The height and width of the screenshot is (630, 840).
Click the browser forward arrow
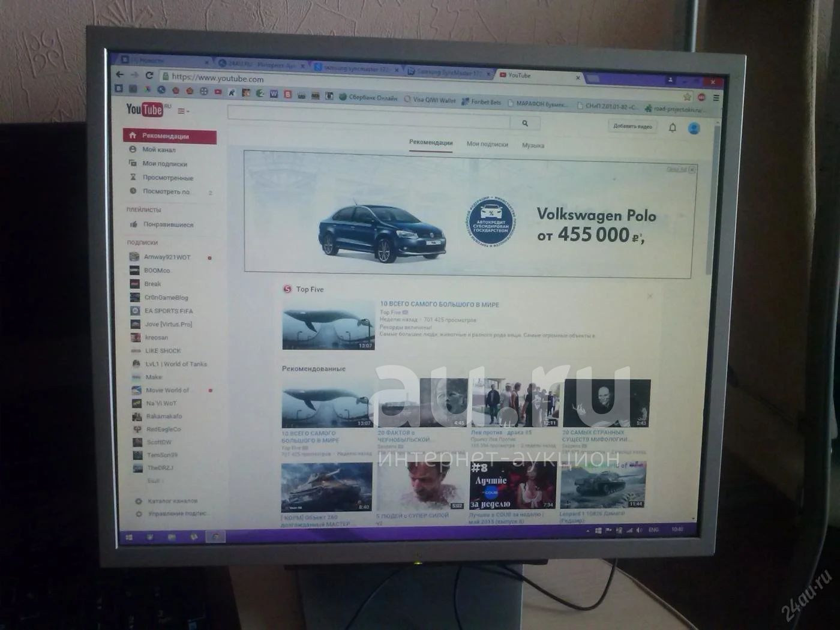coord(134,74)
